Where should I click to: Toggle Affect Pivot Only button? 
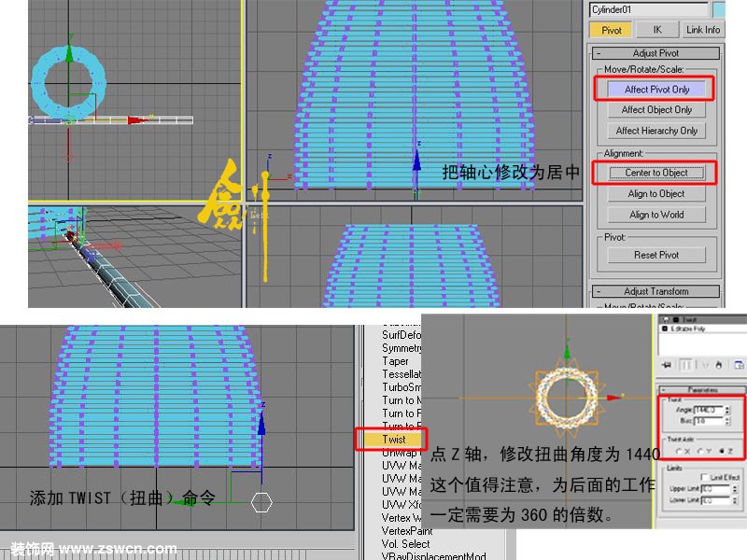656,89
